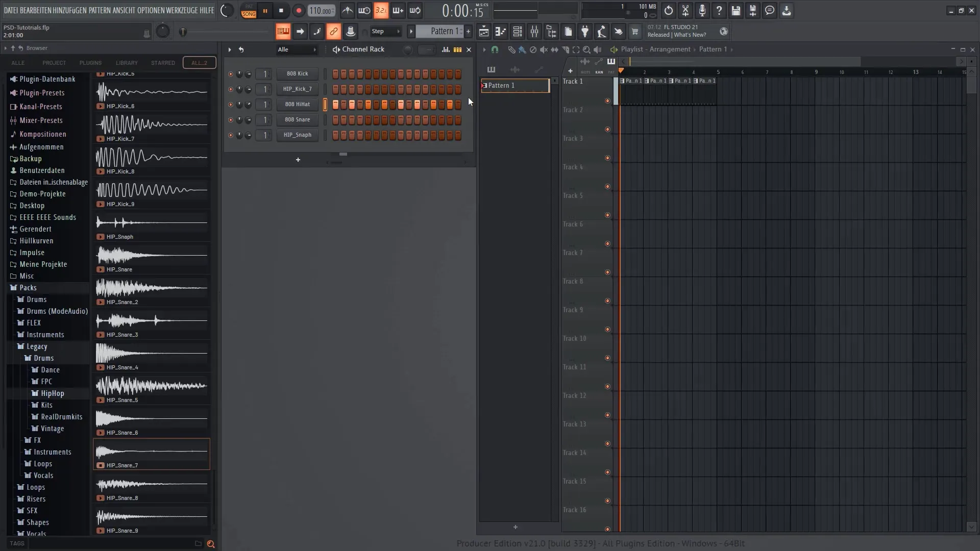Expand the Packs folder in browser
The width and height of the screenshot is (980, 551).
pos(28,287)
